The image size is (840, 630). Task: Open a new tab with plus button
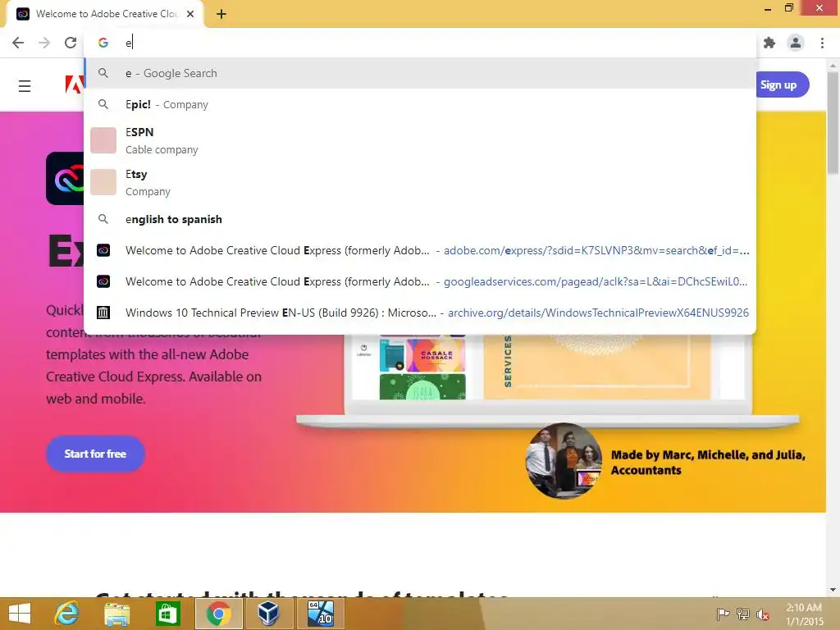221,14
